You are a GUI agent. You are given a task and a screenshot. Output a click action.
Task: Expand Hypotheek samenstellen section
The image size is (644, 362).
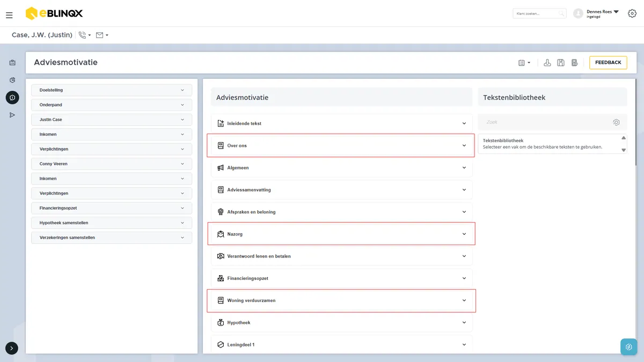(x=112, y=223)
